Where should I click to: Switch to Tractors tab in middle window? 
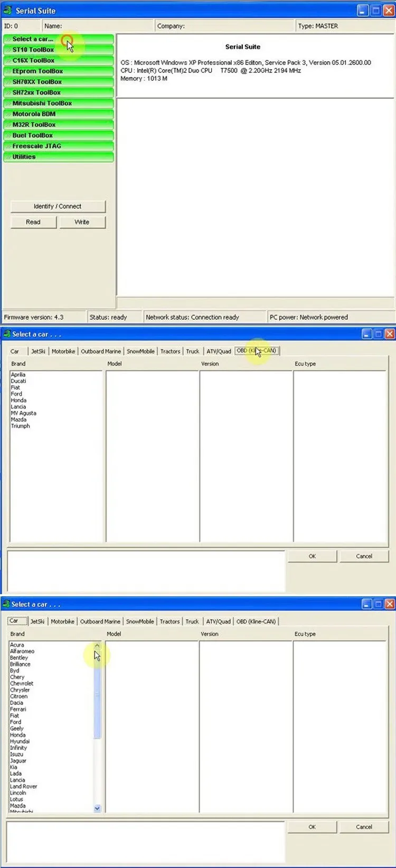pyautogui.click(x=171, y=351)
